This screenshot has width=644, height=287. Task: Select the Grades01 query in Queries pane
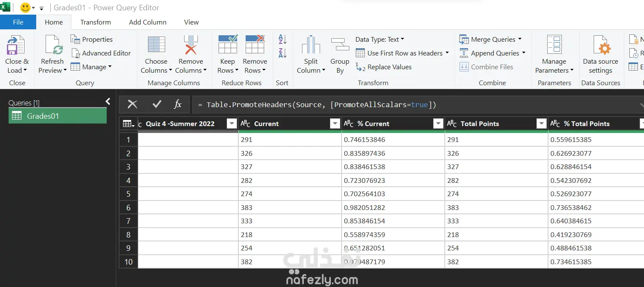pos(58,116)
